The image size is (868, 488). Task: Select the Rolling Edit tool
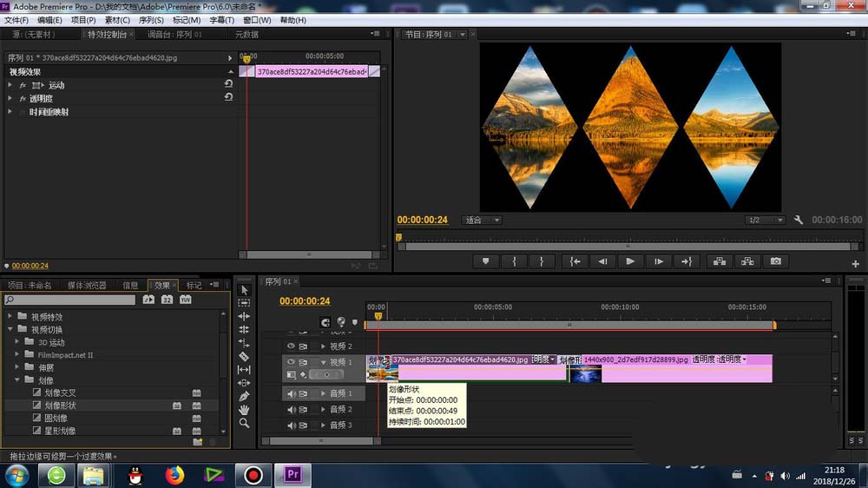[244, 330]
